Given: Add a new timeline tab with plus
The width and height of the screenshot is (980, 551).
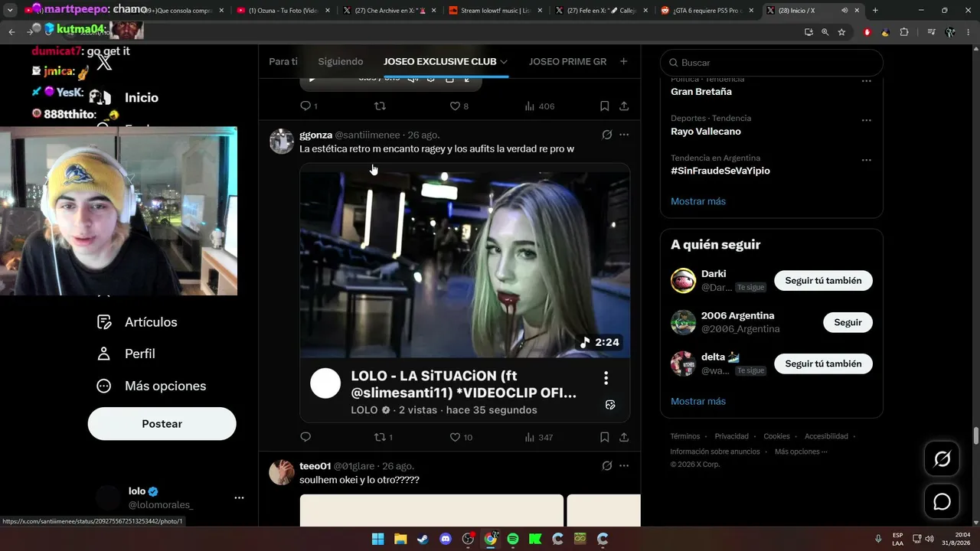Looking at the screenshot, I should (624, 61).
